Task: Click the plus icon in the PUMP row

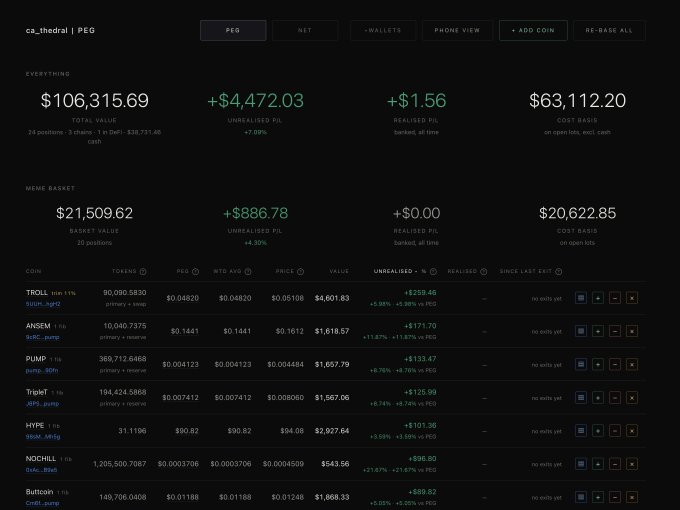Action: pos(598,364)
